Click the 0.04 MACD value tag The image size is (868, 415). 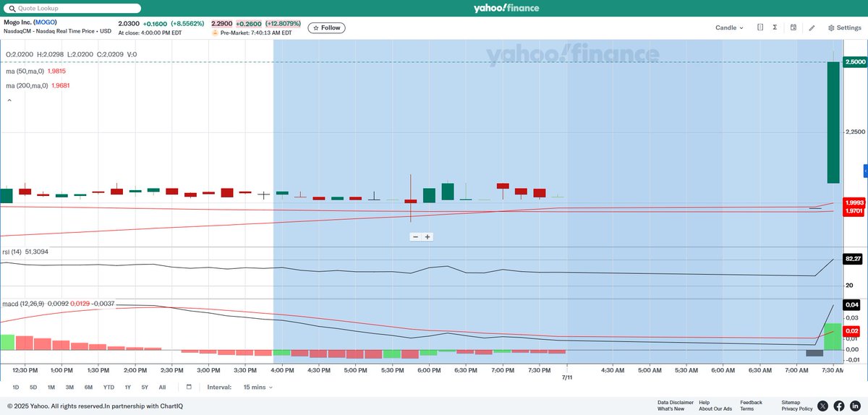tap(851, 305)
